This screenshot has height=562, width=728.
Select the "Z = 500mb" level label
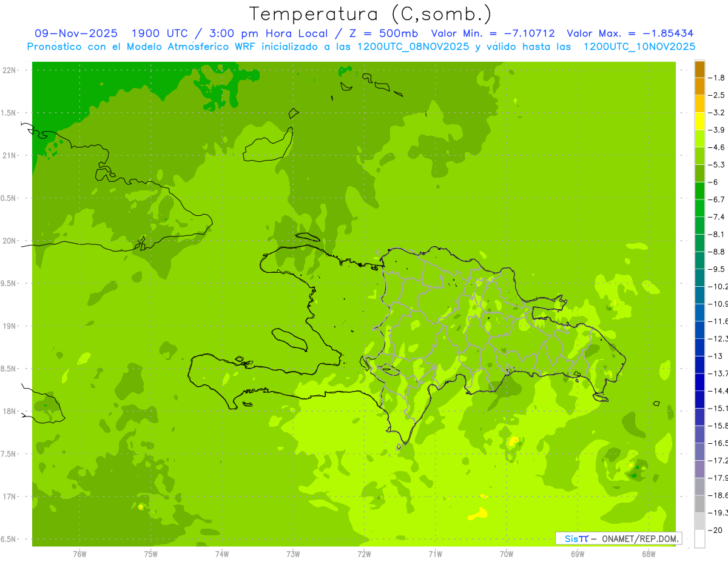point(381,33)
